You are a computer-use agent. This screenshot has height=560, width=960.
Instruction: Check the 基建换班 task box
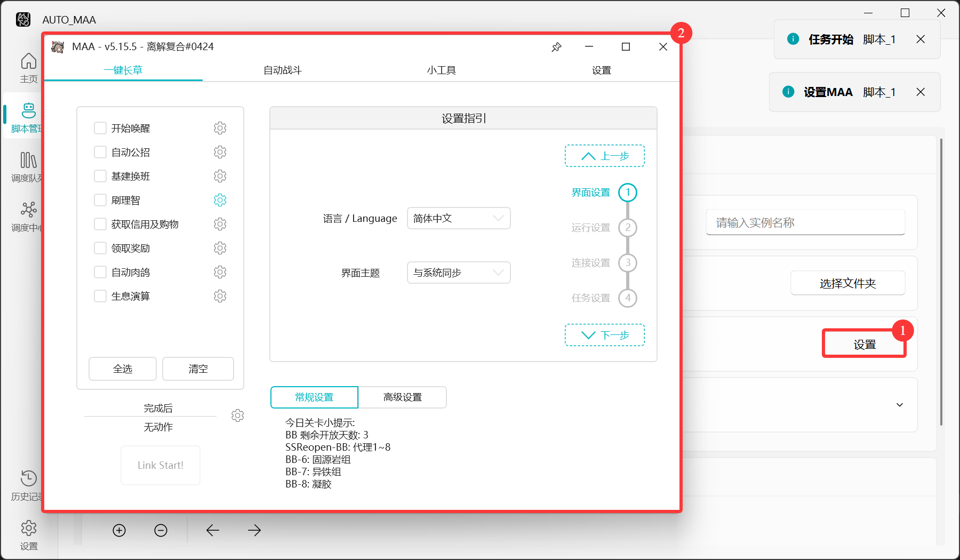click(x=100, y=176)
